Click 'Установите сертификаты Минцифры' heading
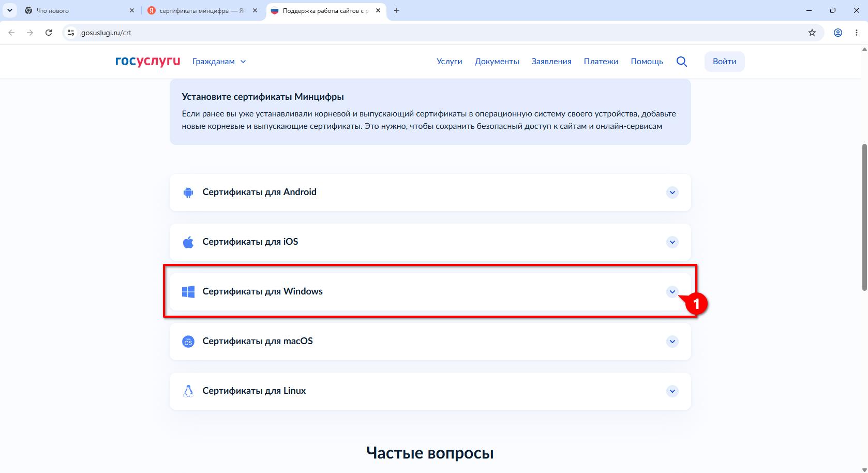Image resolution: width=868 pixels, height=473 pixels. pos(263,97)
